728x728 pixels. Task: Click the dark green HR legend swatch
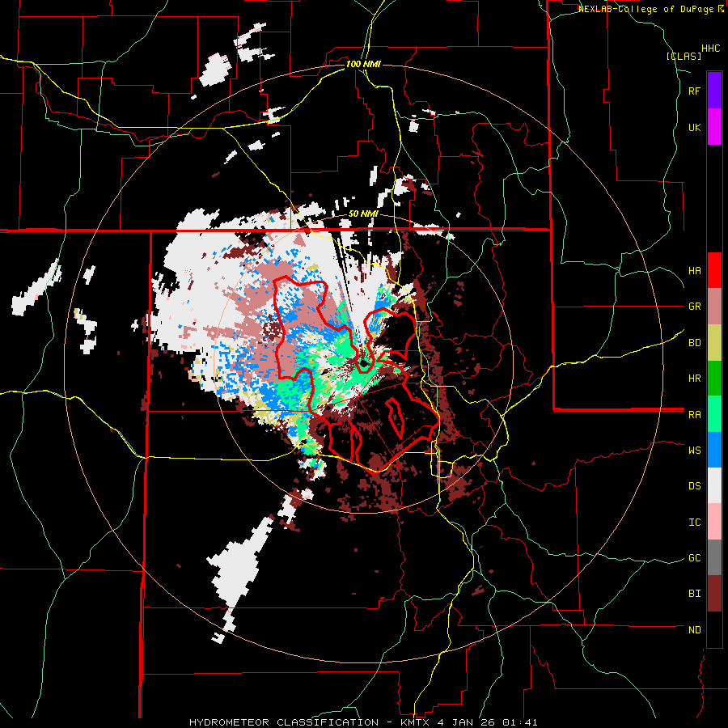[x=714, y=378]
